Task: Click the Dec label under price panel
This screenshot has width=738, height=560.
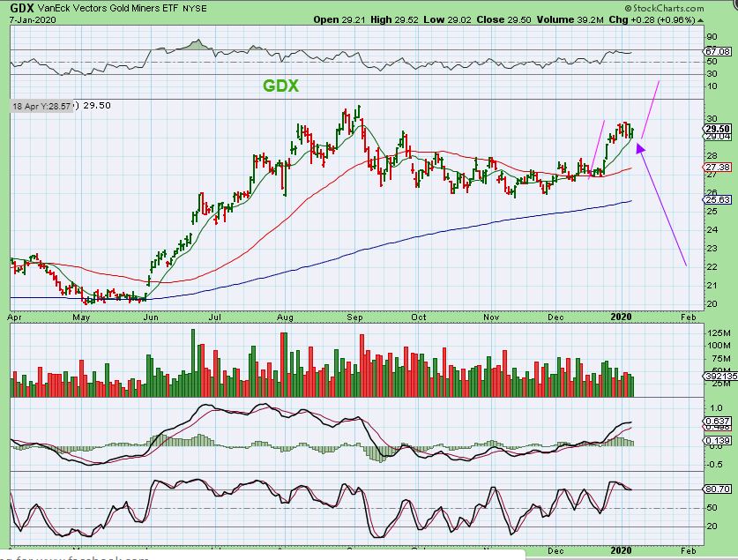Action: pos(555,317)
